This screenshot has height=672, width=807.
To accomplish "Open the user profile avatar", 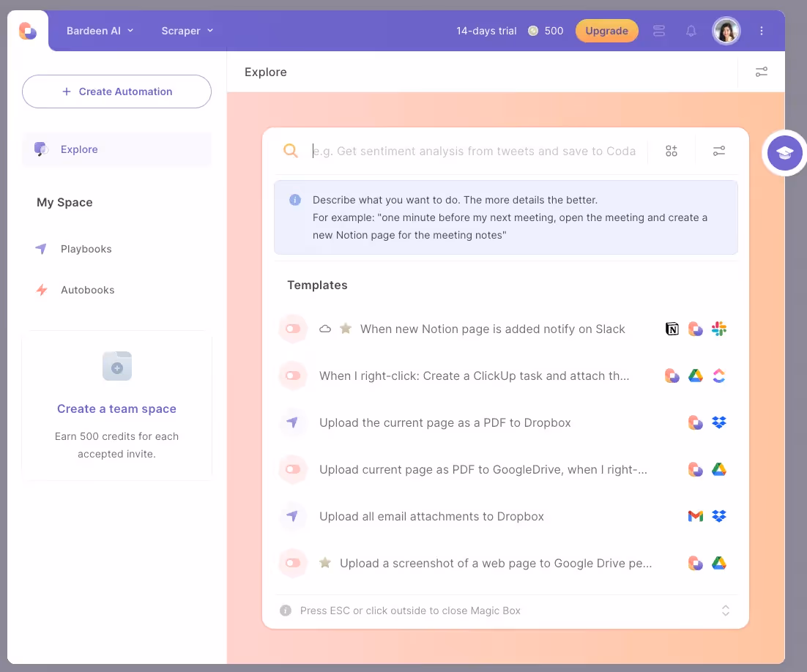I will 726,31.
